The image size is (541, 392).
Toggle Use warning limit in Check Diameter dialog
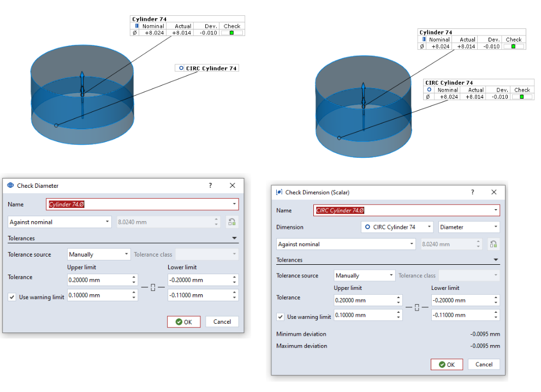(x=12, y=296)
